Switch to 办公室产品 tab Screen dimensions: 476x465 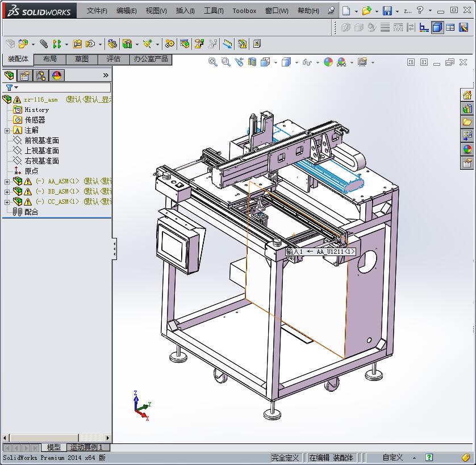click(151, 59)
